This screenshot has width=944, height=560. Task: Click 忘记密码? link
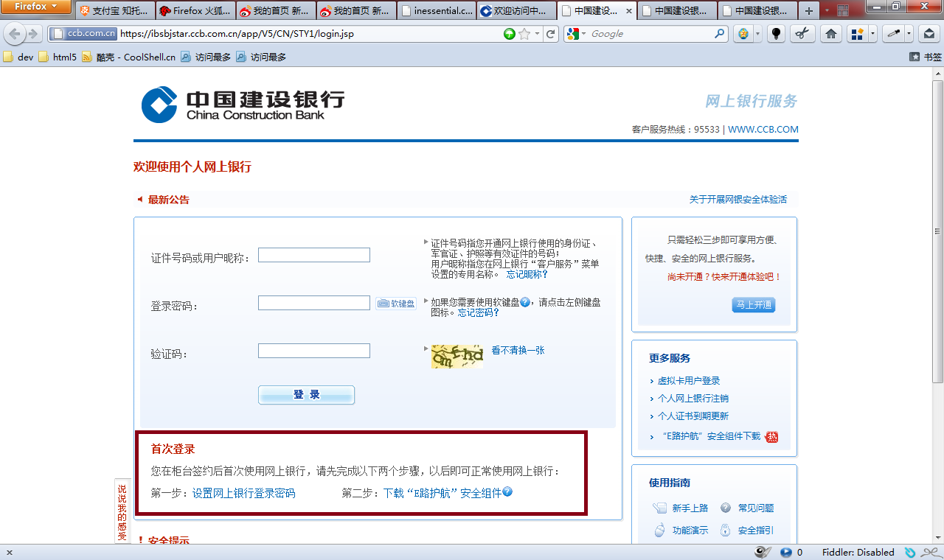[x=479, y=312]
